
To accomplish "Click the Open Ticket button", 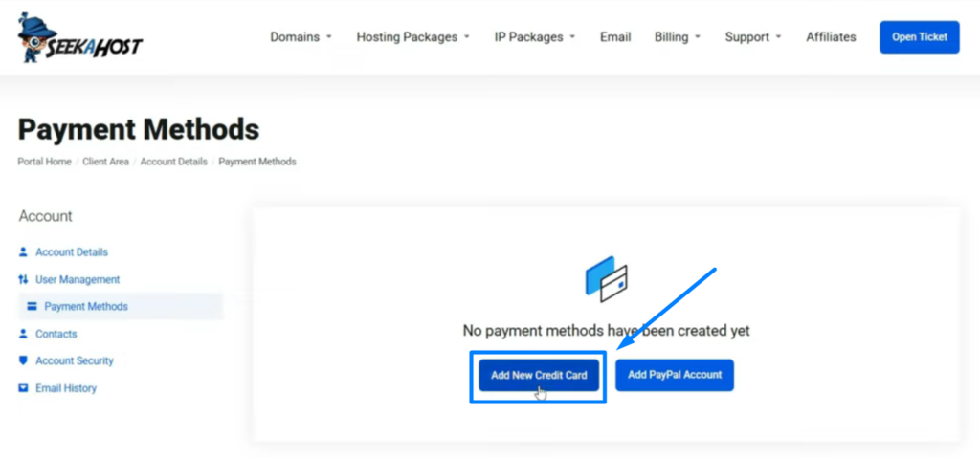I will (920, 37).
